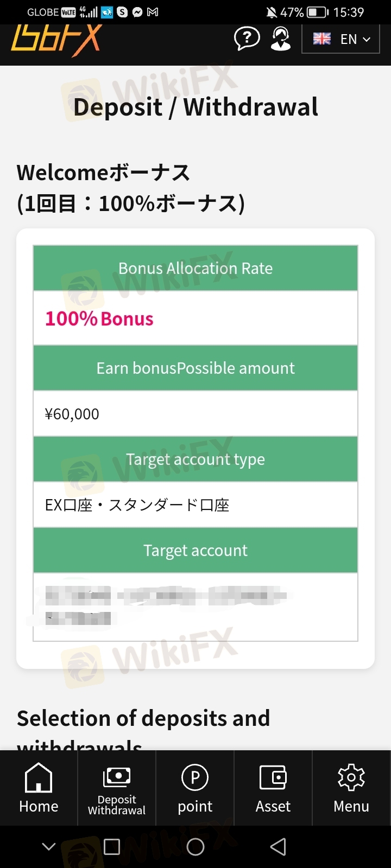
Task: Open customer support agent icon
Action: point(280,39)
